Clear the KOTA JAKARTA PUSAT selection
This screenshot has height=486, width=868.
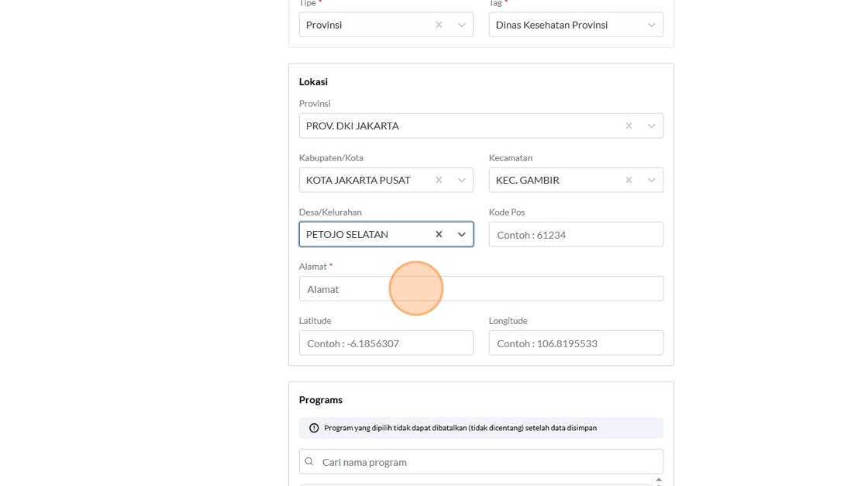pyautogui.click(x=439, y=180)
